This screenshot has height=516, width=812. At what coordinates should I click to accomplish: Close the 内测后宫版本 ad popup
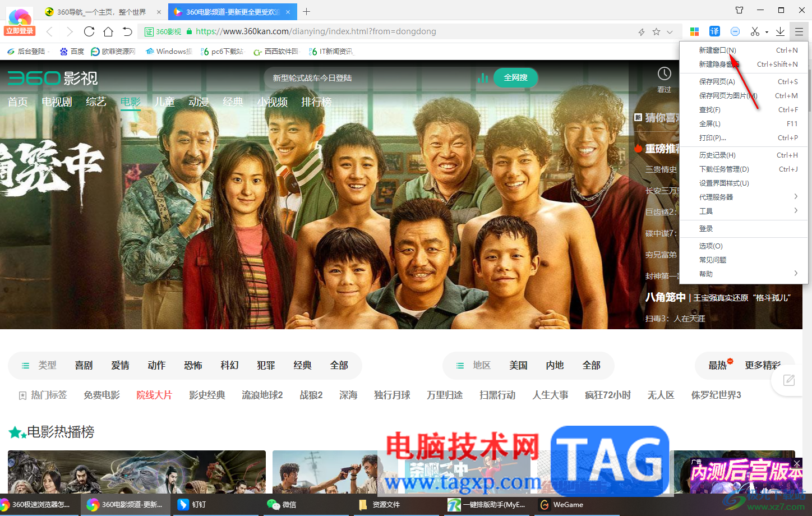point(796,463)
